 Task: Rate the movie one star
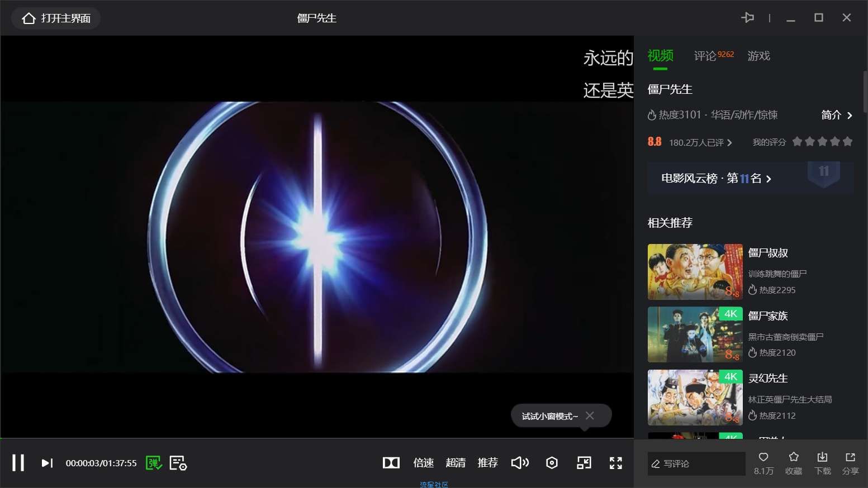pos(798,142)
